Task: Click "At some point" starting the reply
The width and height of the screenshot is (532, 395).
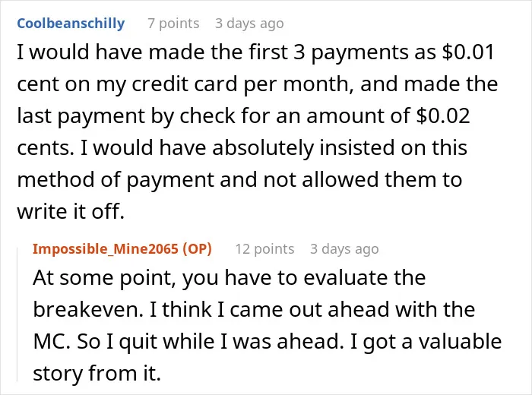Action: coord(104,278)
